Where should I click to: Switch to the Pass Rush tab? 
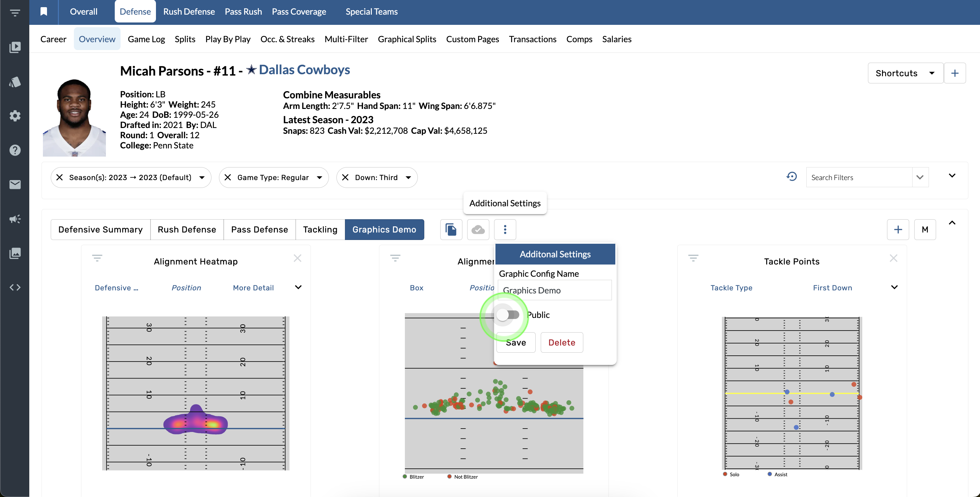(x=243, y=12)
